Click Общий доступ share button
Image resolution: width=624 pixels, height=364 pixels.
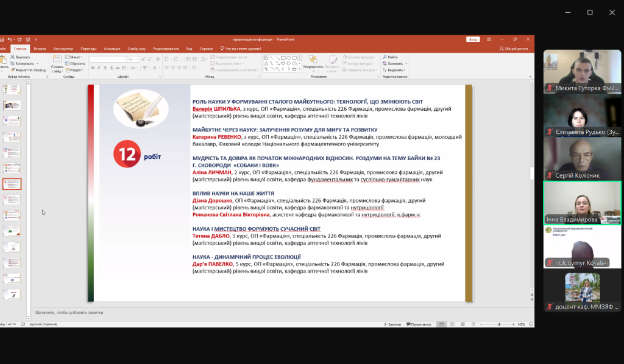(513, 49)
